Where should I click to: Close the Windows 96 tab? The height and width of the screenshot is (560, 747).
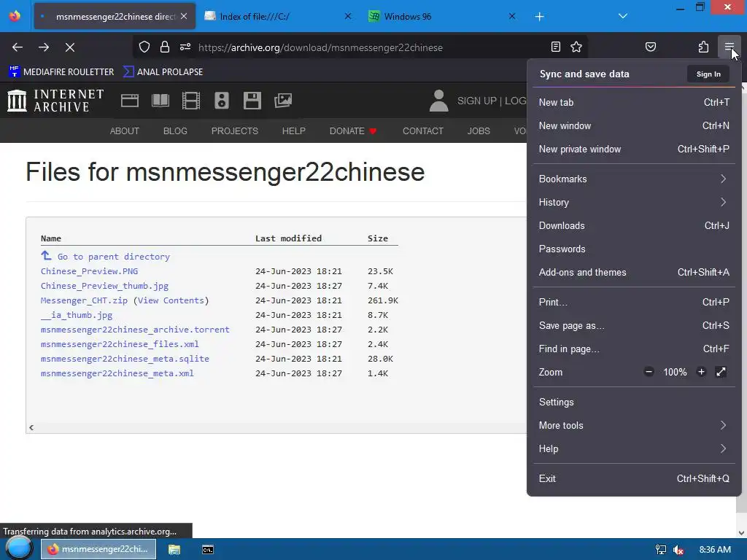coord(512,16)
